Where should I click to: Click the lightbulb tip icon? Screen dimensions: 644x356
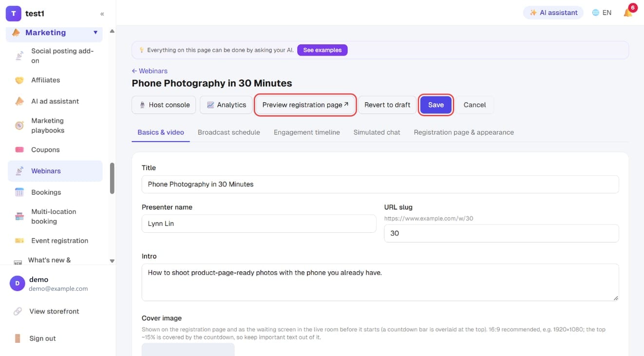(142, 50)
